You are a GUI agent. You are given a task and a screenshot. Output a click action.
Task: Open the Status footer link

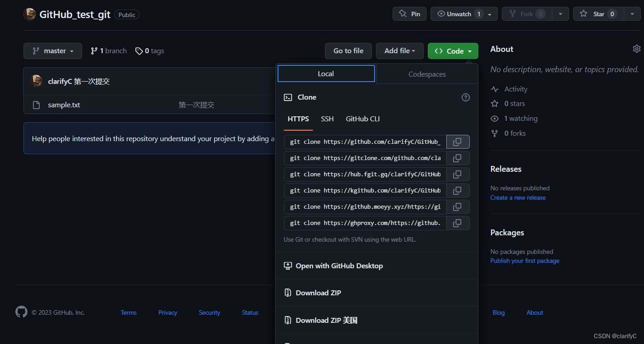[x=250, y=313]
